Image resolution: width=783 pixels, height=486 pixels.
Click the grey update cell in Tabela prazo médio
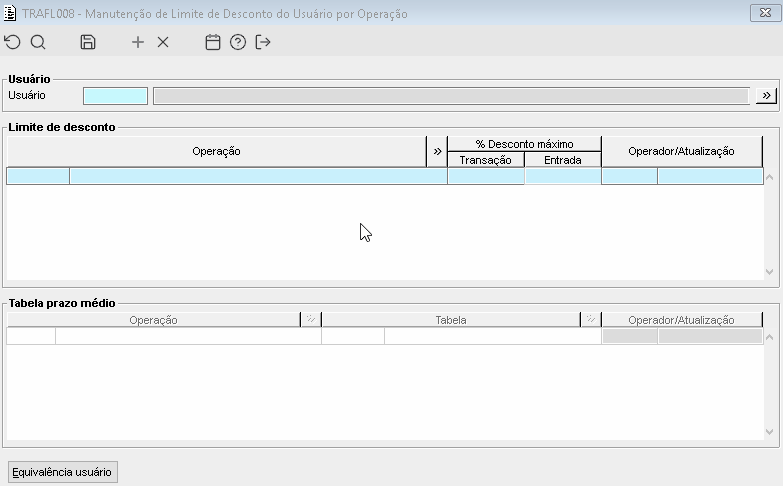click(x=710, y=336)
